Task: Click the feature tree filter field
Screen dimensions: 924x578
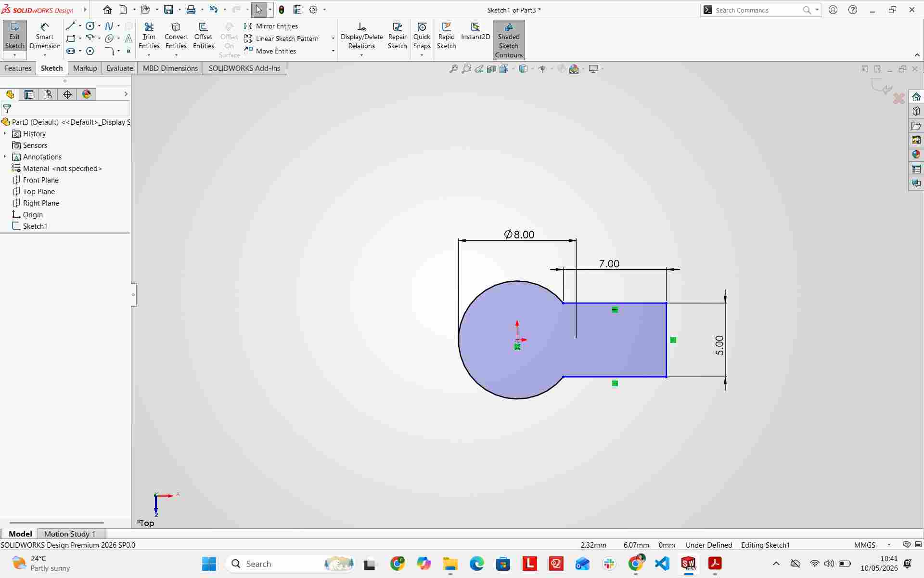Action: pyautogui.click(x=65, y=109)
